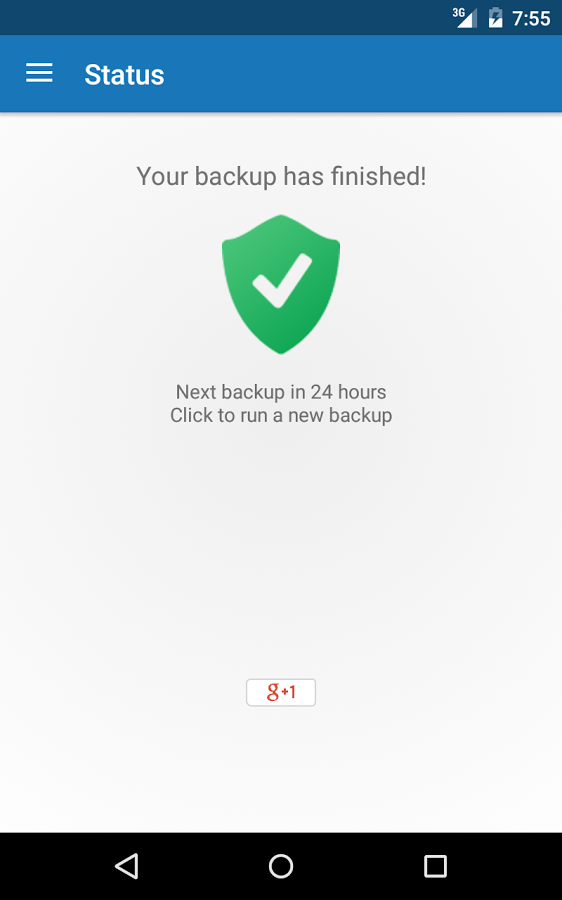Click the white checkmark inside the shield

click(282, 281)
